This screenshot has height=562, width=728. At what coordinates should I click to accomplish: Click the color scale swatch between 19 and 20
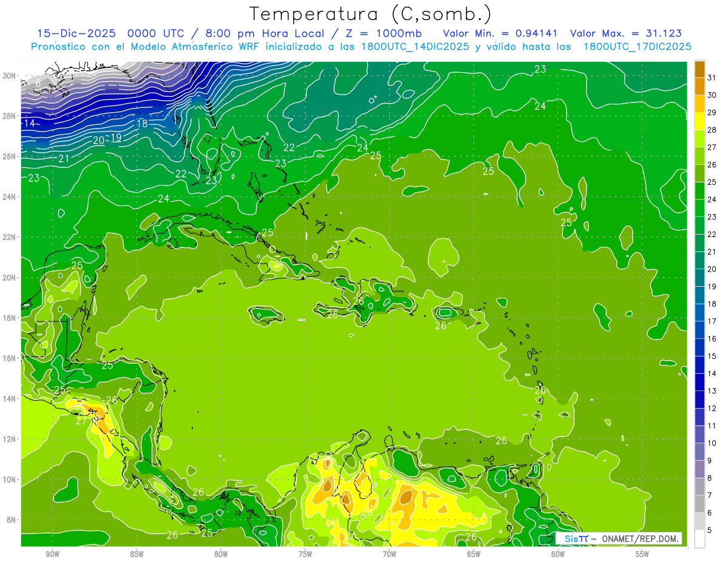click(x=699, y=278)
